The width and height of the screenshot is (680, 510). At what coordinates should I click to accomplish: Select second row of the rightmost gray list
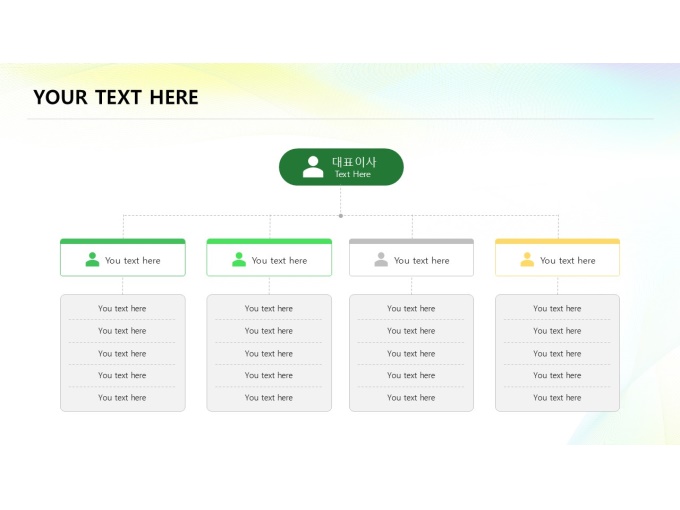click(x=557, y=331)
